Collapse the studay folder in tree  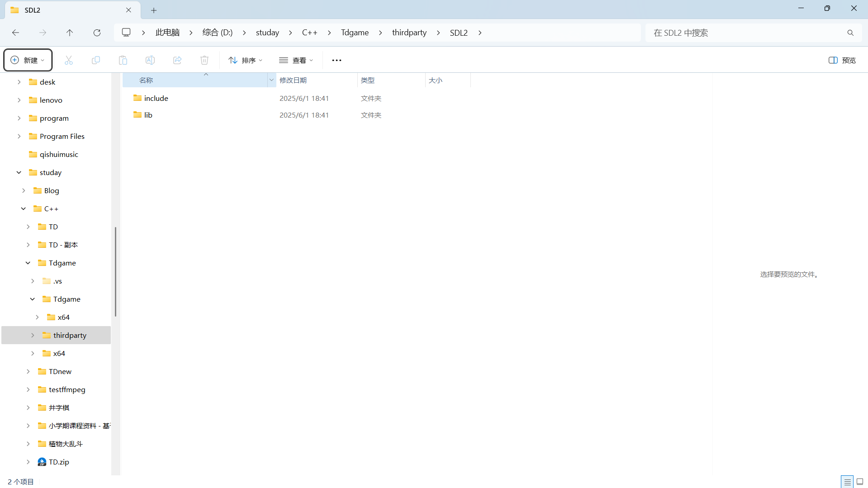(19, 172)
